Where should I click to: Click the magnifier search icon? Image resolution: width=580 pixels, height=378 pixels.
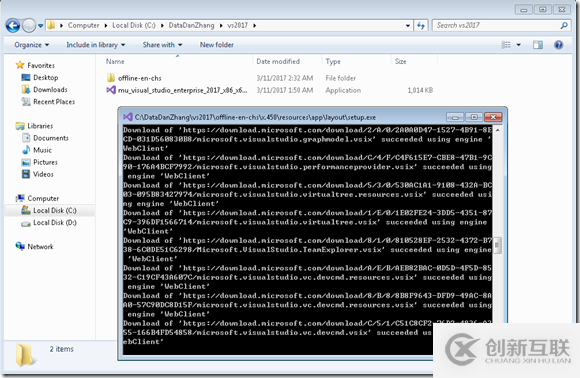564,26
